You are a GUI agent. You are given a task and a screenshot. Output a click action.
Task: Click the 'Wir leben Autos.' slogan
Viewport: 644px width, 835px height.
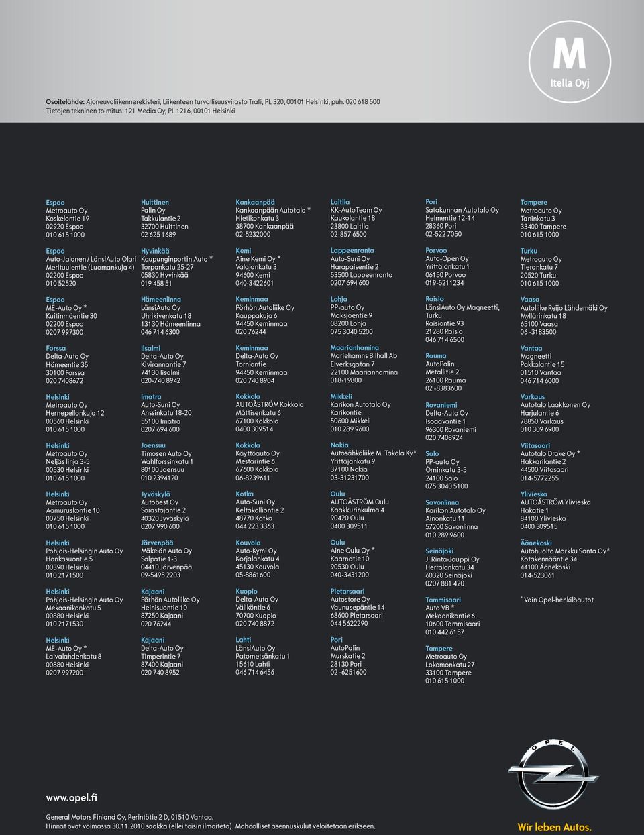click(554, 827)
